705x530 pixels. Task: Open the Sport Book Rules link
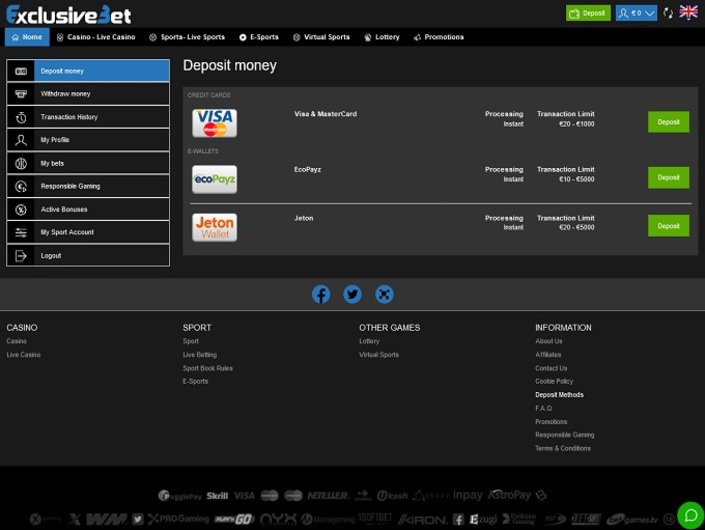pyautogui.click(x=207, y=368)
